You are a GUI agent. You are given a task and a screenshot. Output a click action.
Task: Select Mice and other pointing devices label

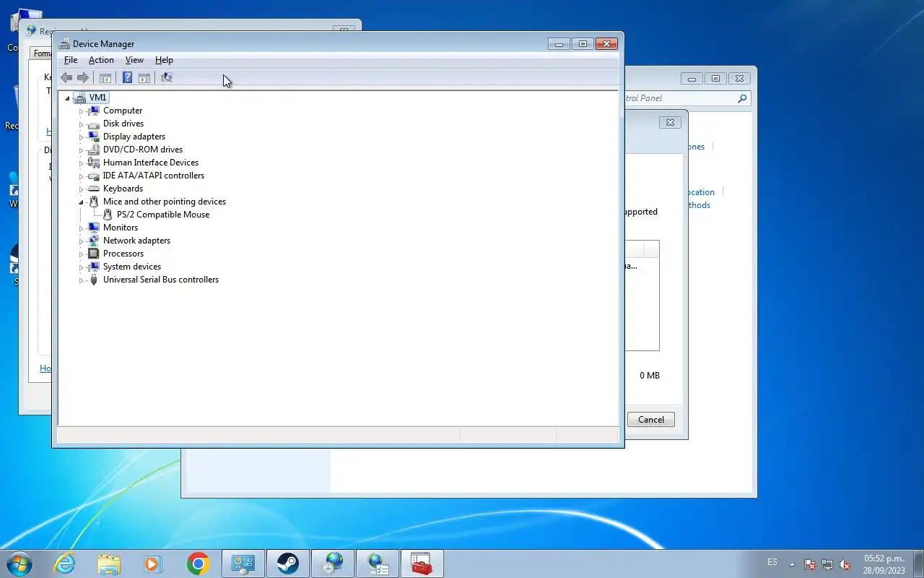pos(165,202)
